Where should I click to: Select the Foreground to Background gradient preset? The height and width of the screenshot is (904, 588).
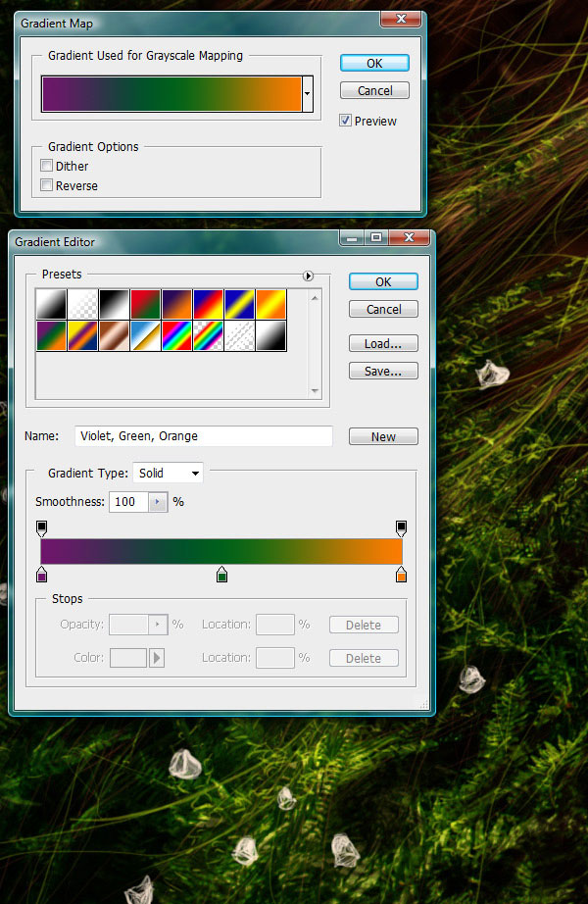pos(51,304)
